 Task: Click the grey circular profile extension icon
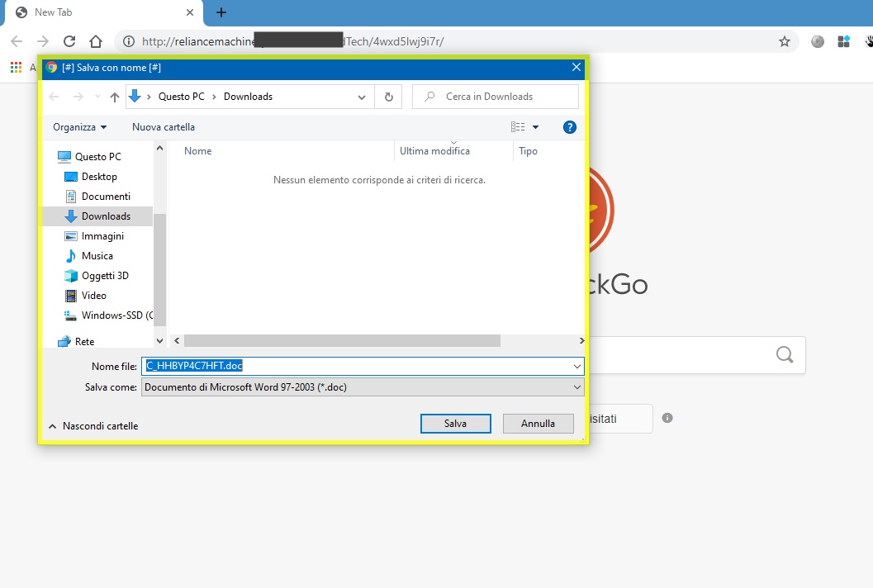coord(818,41)
